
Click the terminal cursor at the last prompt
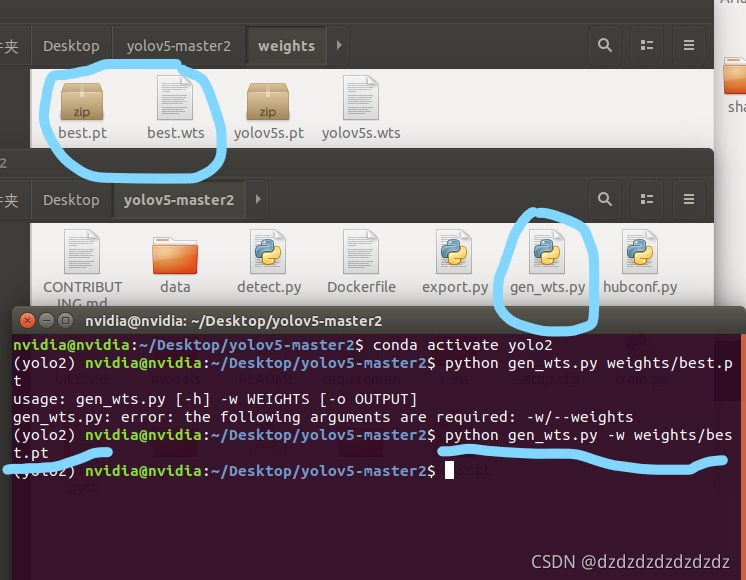pos(449,471)
